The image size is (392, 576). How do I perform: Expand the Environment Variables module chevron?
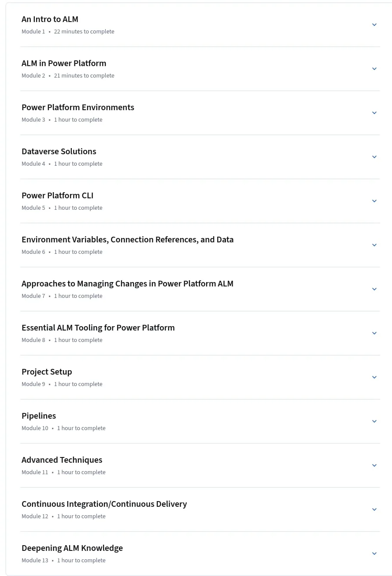(x=374, y=245)
